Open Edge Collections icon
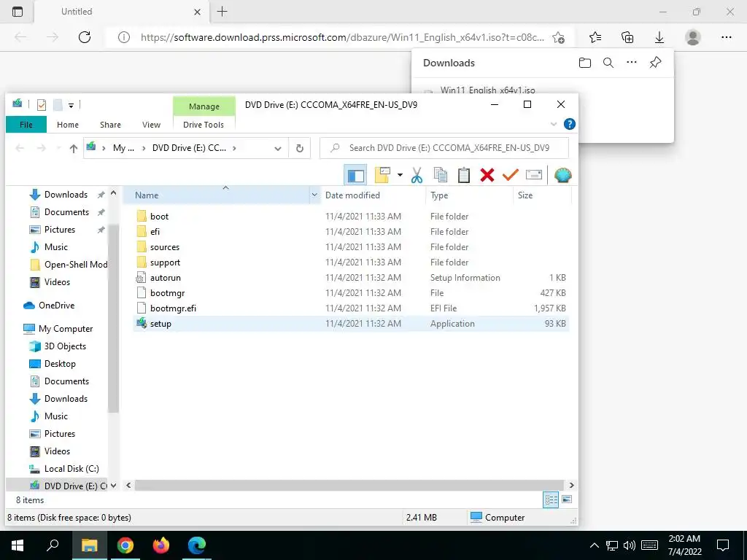747x560 pixels. point(627,37)
